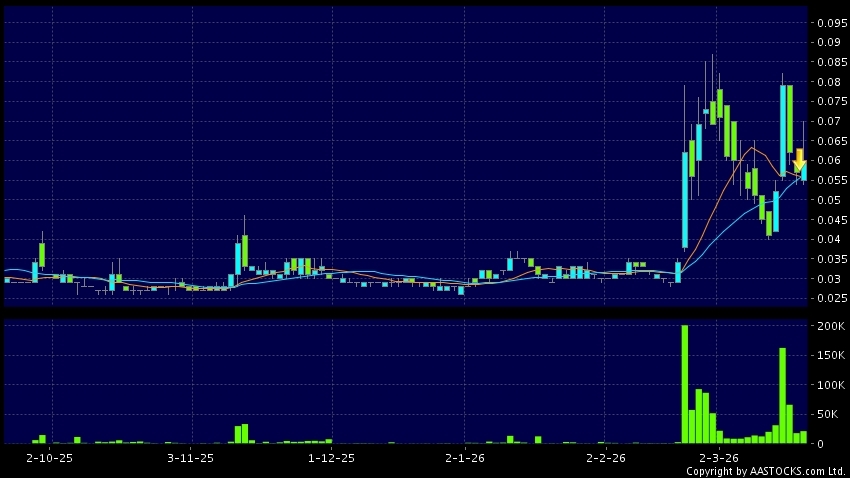
Task: Click the tallest volume bar near 200K
Action: 685,384
